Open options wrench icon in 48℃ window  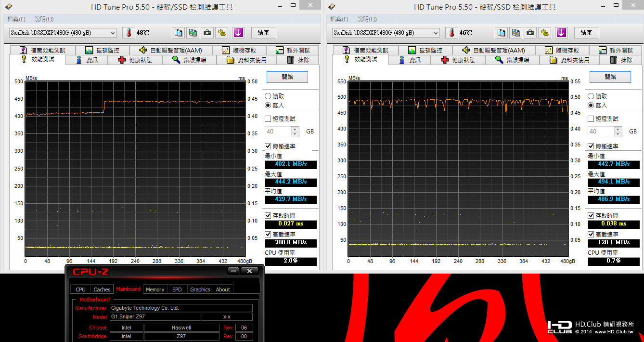point(221,33)
